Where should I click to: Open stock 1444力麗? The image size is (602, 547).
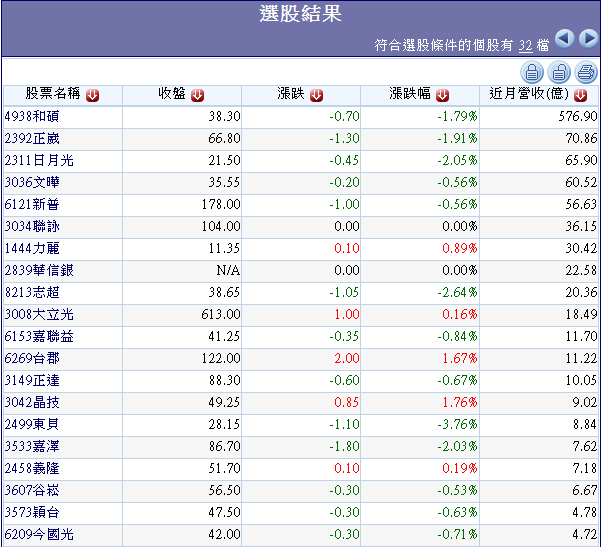tap(32, 248)
